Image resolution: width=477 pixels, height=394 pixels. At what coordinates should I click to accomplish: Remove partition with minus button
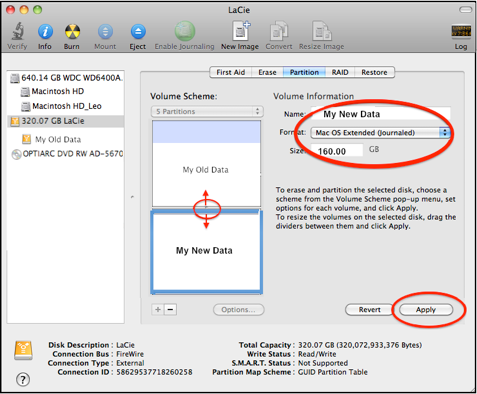(170, 310)
